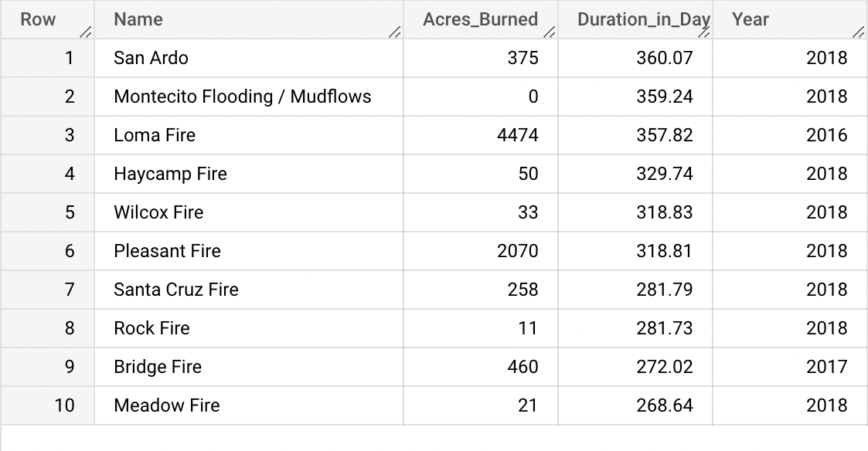Click the Duration_in_Day column resize handle
Screen dimensions: 868x451
click(704, 32)
